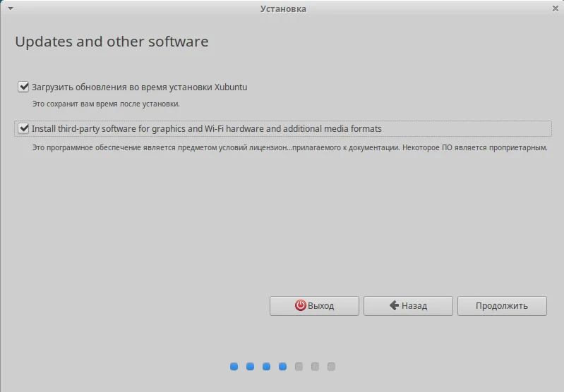This screenshot has width=564, height=392.
Task: Click the red power icon on Выход
Action: pos(300,305)
